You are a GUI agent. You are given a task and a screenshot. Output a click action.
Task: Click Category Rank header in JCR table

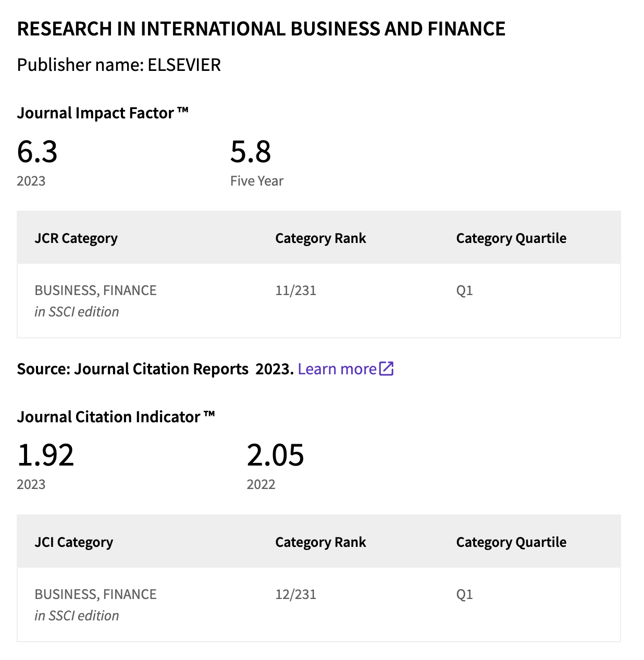click(320, 238)
